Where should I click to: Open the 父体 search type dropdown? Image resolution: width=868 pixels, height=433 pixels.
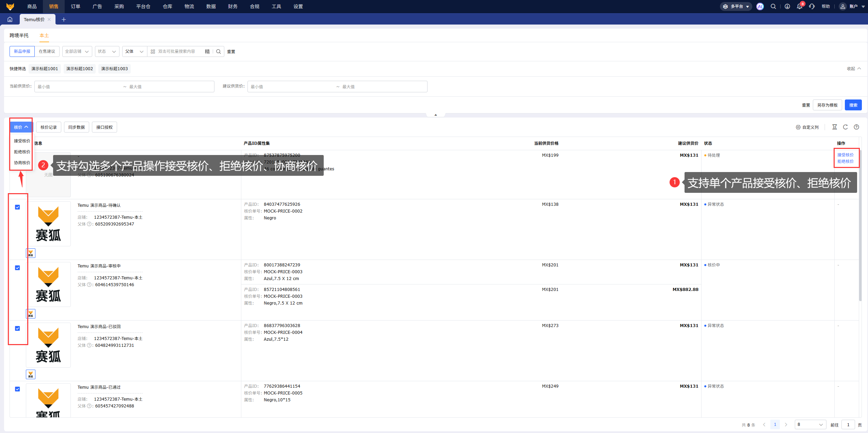click(135, 51)
